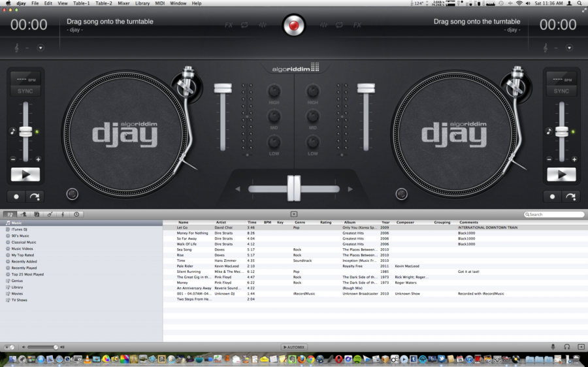588x367 pixels.
Task: Click the left channel volume fader
Action: click(223, 88)
